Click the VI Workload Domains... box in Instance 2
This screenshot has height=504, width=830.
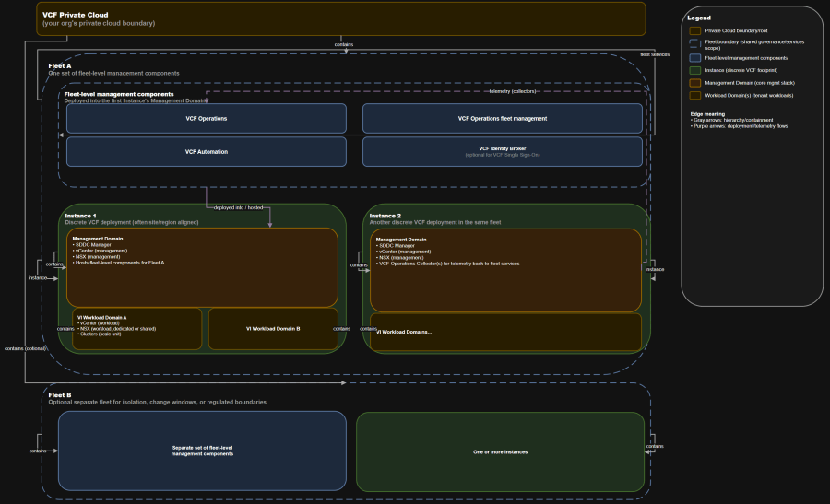tap(505, 332)
